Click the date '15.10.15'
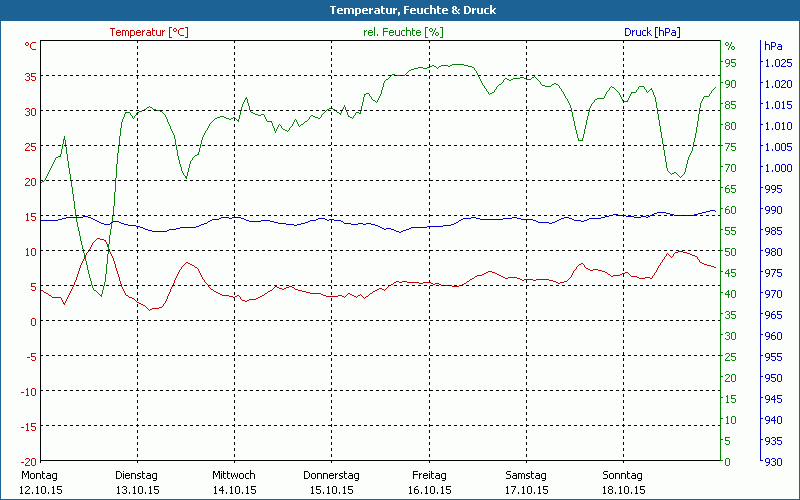This screenshot has width=800, height=500. pyautogui.click(x=332, y=490)
